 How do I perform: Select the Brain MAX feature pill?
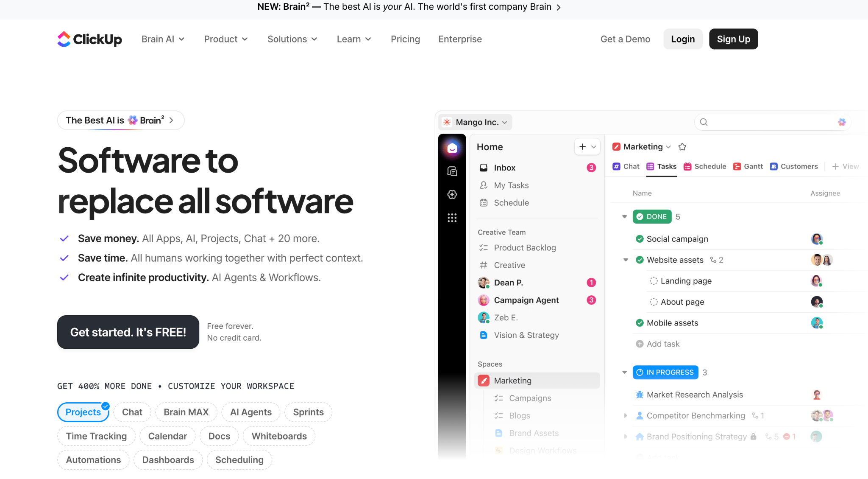click(x=186, y=412)
